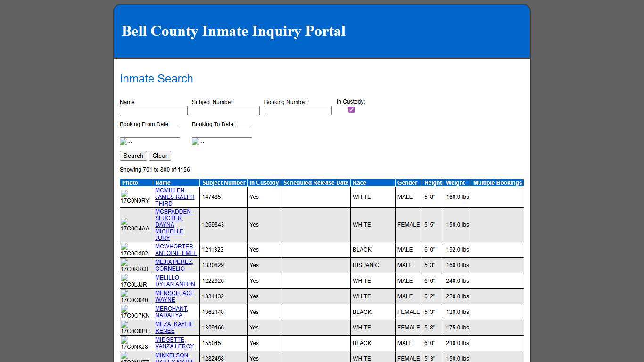This screenshot has height=362, width=644.
Task: Click photo thumbnail for MIDGETTE, VANZA LEROY
Action: pyautogui.click(x=135, y=343)
